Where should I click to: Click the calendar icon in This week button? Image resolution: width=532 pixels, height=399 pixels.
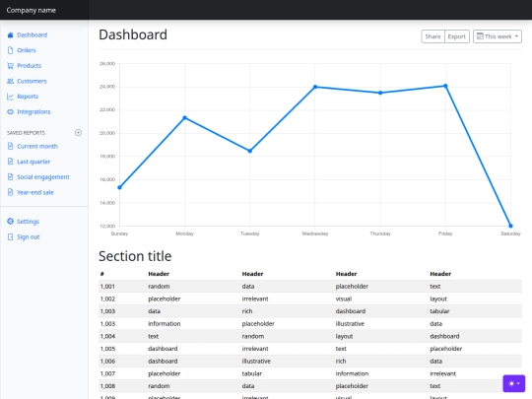point(480,36)
